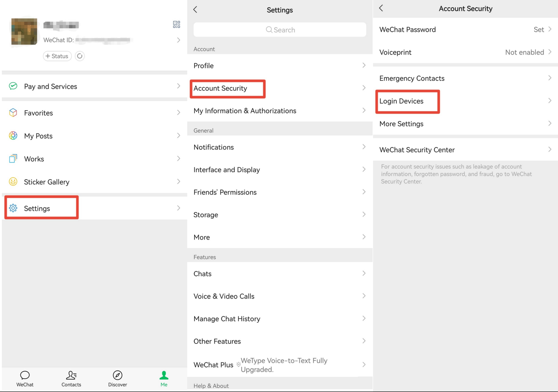Screen dimensions: 558x392
Task: Tap the Pay and Services icon
Action: (13, 86)
